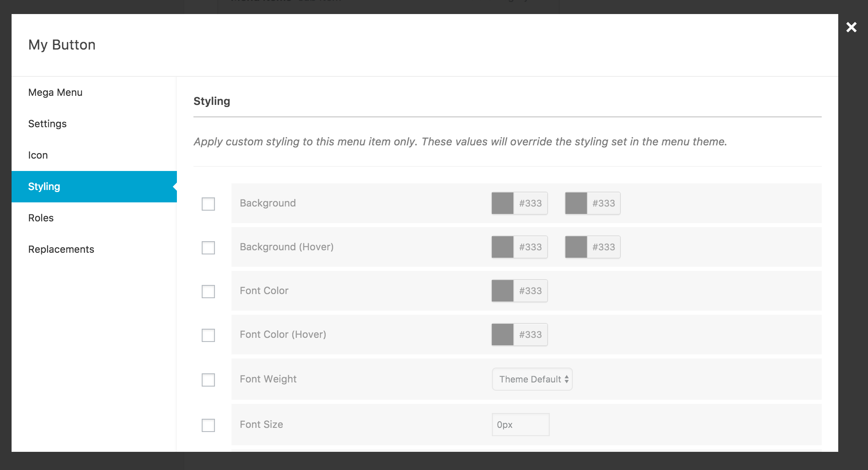Open the Roles tab
Viewport: 868px width, 470px height.
(x=41, y=218)
